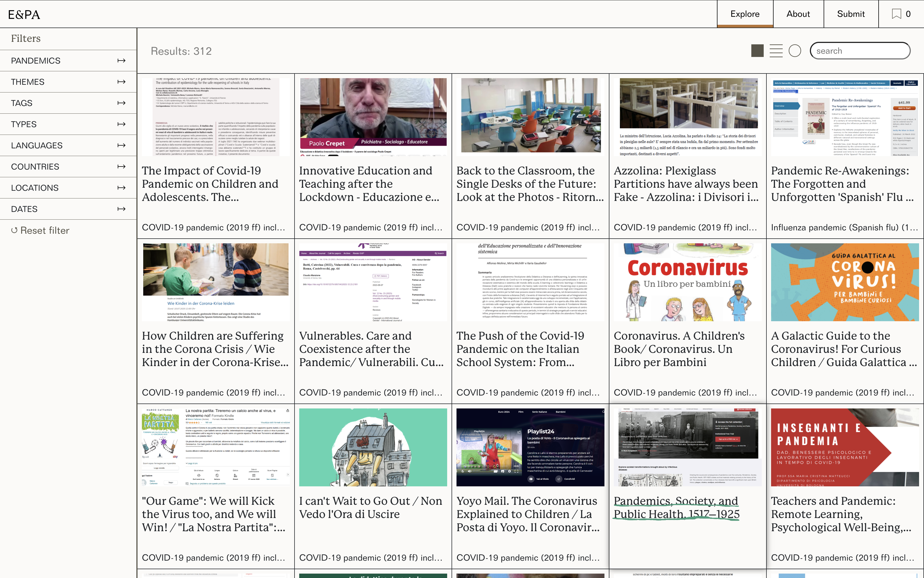Image resolution: width=924 pixels, height=578 pixels.
Task: Open 'Vulnerables. Care and Coexistence' title
Action: [372, 349]
